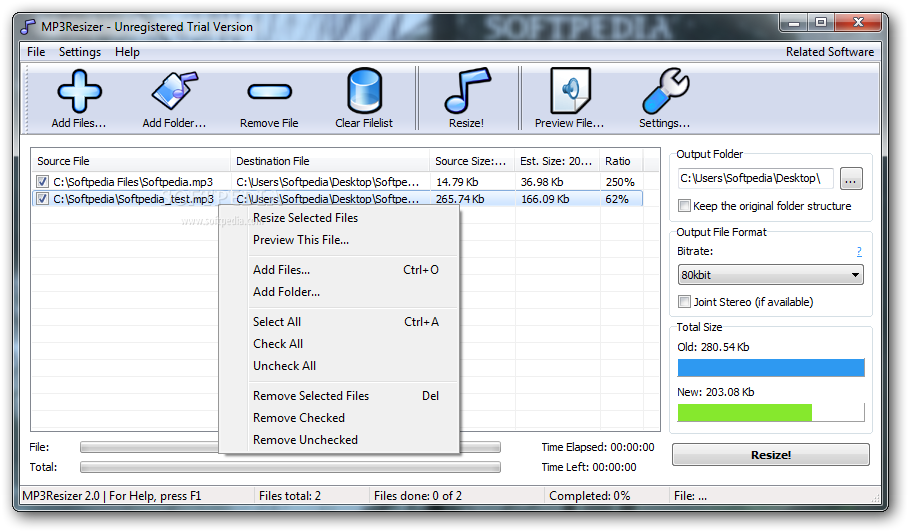The image size is (909, 532).
Task: Click 'MP3Resizer 2.0 | For Help, press F1' status
Action: pyautogui.click(x=112, y=496)
